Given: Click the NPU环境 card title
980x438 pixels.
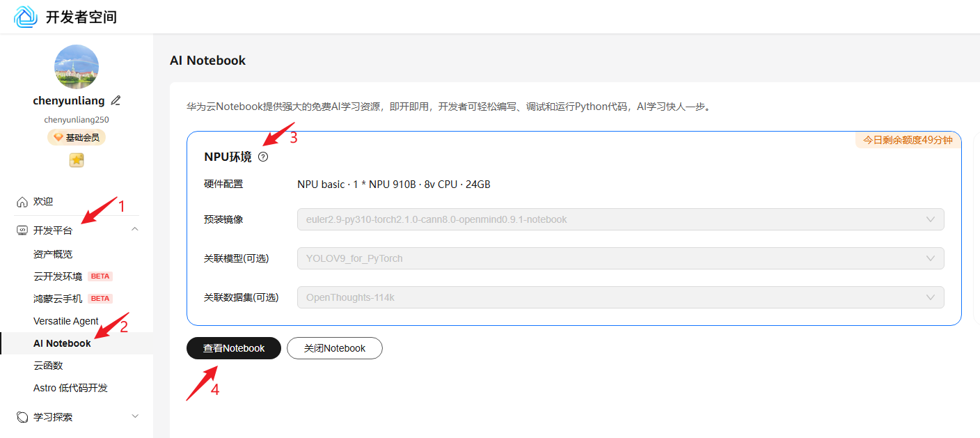Looking at the screenshot, I should pos(228,157).
